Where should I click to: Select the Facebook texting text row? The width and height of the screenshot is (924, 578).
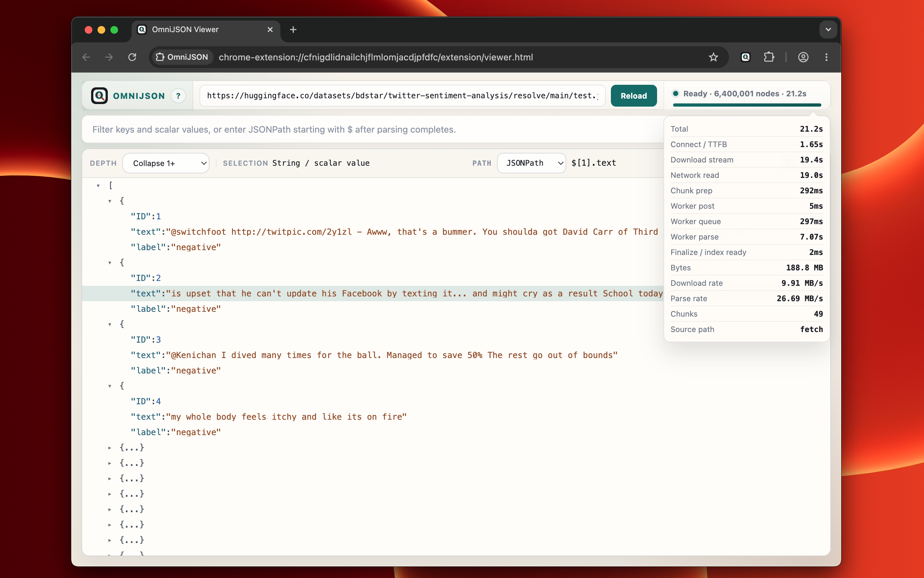click(x=373, y=293)
